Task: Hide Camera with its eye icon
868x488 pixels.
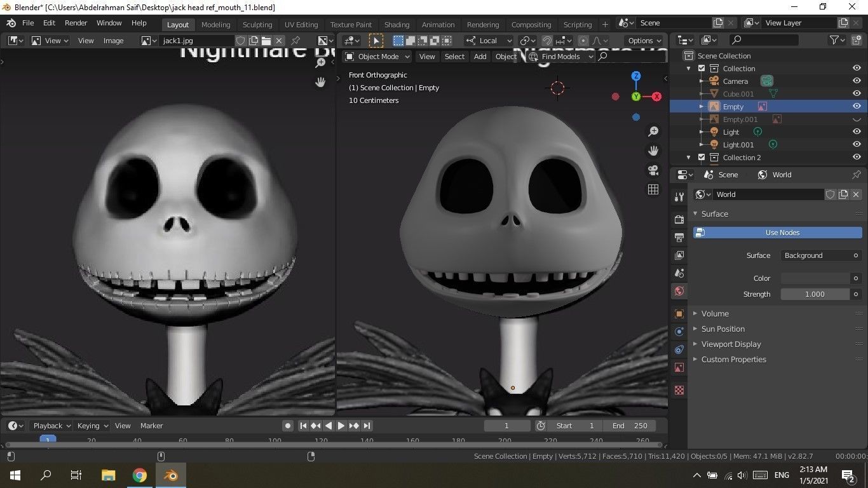Action: [x=857, y=81]
